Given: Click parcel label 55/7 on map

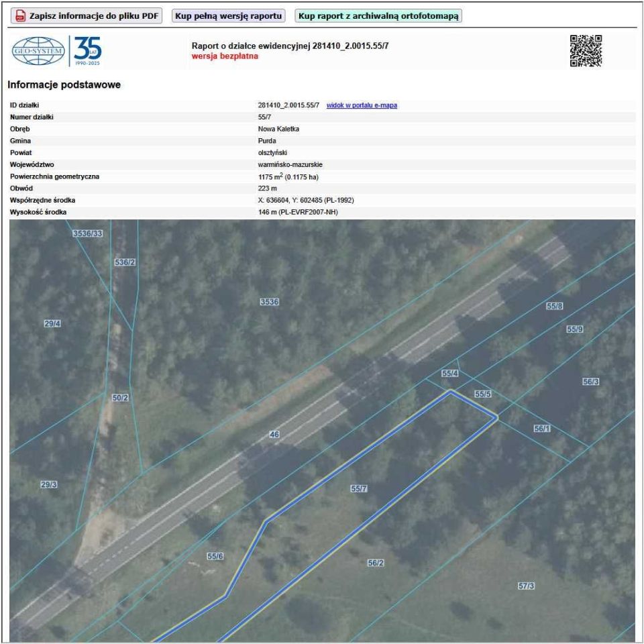Looking at the screenshot, I should point(358,489).
